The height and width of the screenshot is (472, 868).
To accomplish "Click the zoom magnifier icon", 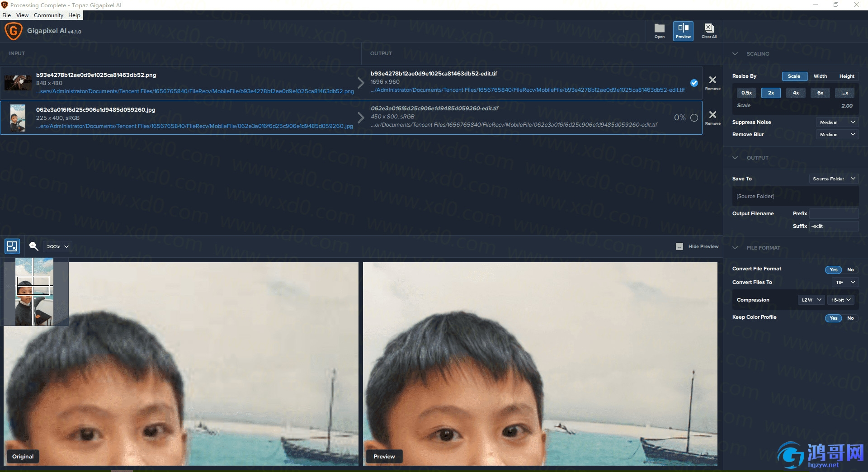I will (33, 246).
